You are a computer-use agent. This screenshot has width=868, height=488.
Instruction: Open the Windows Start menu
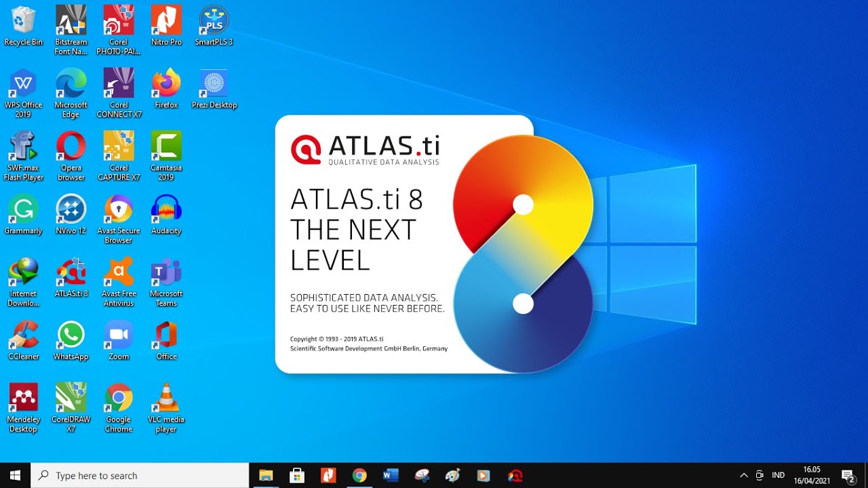click(15, 475)
